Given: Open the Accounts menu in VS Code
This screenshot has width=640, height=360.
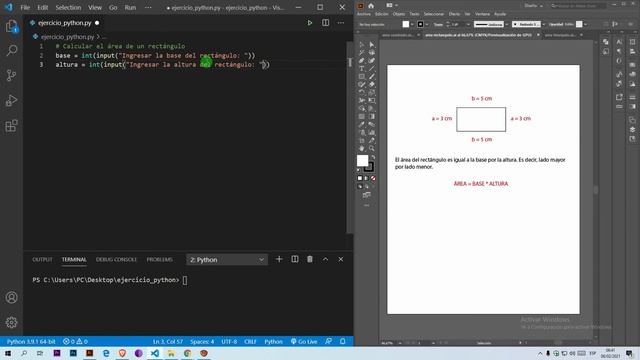Looking at the screenshot, I should click(x=11, y=297).
